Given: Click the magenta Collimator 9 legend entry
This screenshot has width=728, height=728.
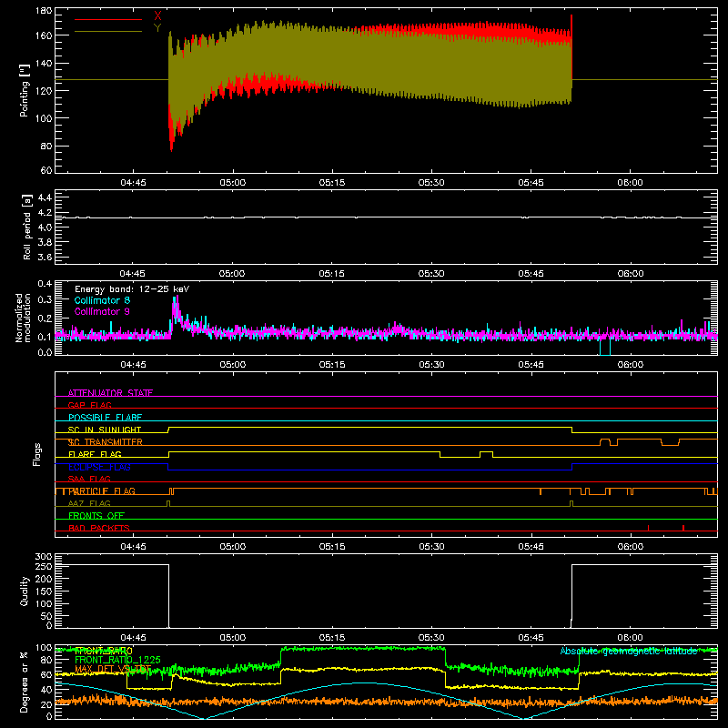Looking at the screenshot, I should tap(102, 311).
